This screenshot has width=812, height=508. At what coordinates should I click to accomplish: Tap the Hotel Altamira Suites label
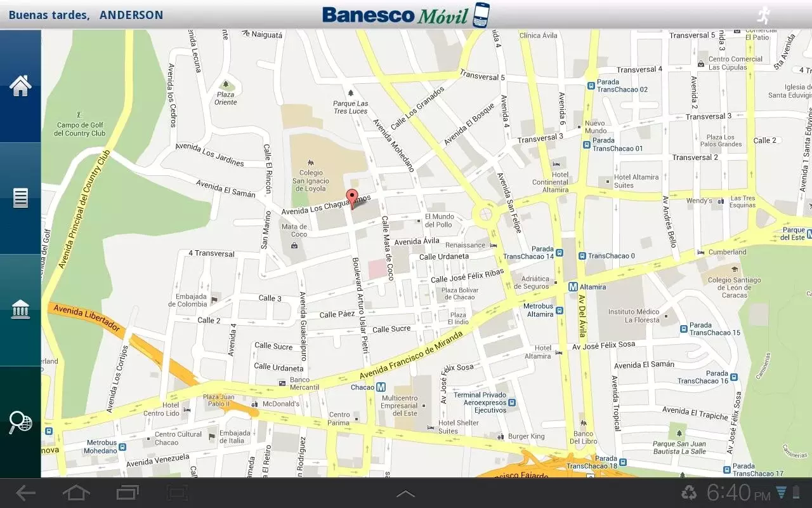click(x=636, y=181)
